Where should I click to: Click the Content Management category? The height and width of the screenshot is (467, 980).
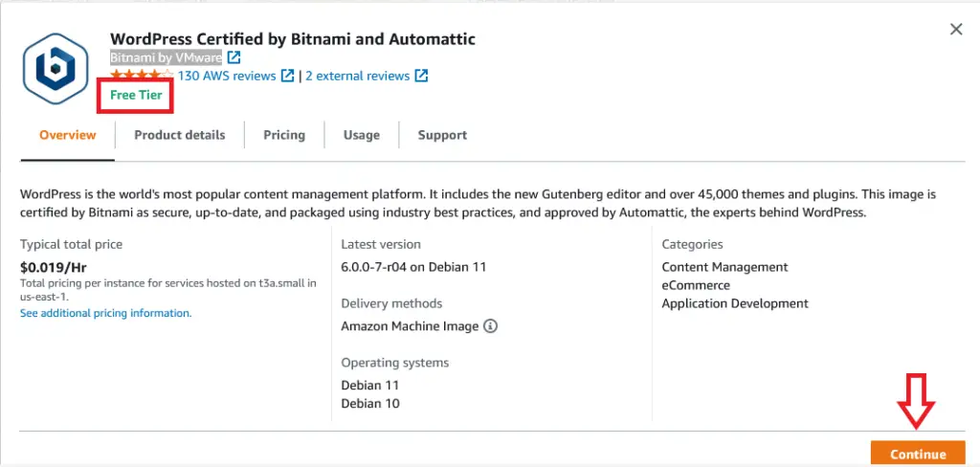click(x=725, y=267)
